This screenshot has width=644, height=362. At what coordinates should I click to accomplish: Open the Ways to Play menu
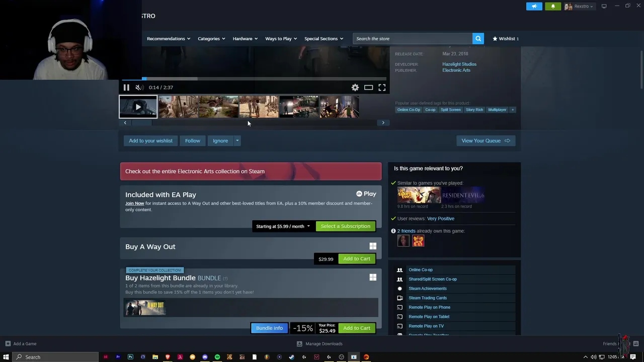point(281,39)
